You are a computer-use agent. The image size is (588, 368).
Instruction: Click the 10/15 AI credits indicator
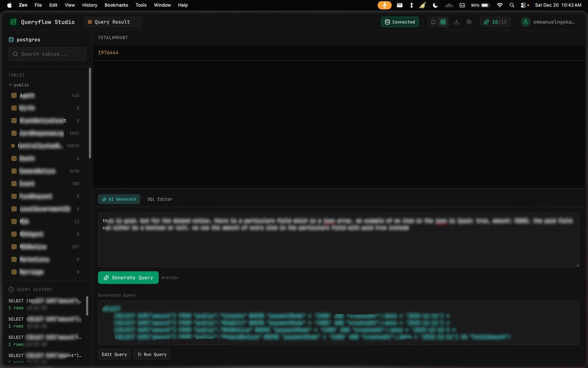pyautogui.click(x=495, y=22)
